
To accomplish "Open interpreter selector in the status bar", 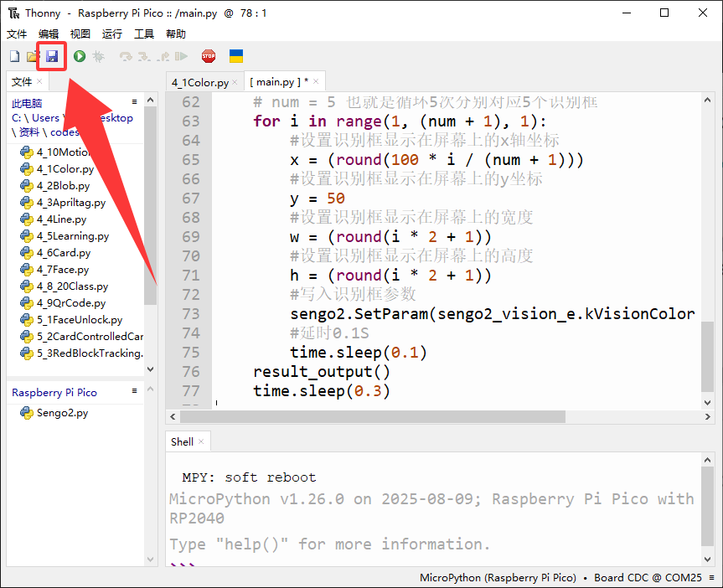I will pyautogui.click(x=560, y=577).
